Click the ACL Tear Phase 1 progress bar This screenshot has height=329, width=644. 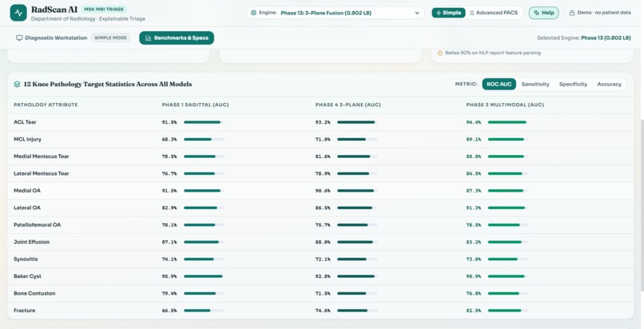click(204, 122)
